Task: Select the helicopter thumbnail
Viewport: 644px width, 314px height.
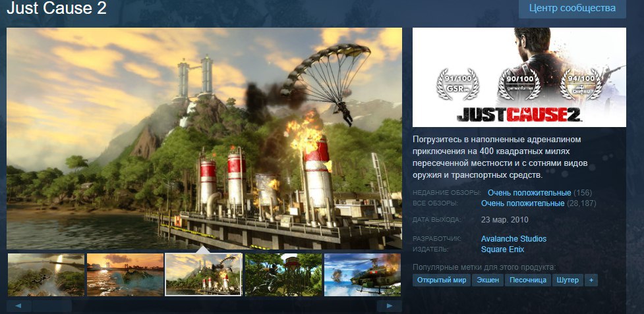Action: (x=363, y=275)
